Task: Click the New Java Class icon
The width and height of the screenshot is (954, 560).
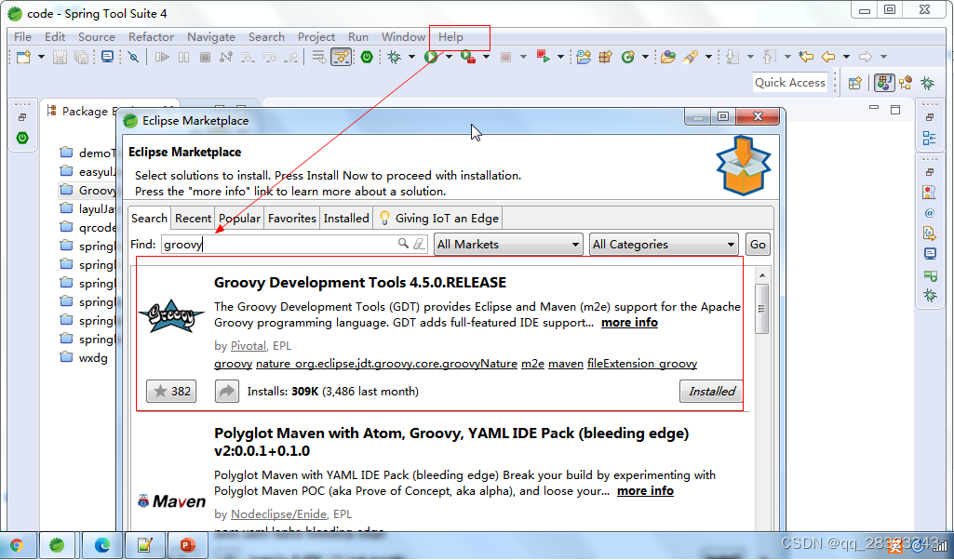Action: (628, 57)
